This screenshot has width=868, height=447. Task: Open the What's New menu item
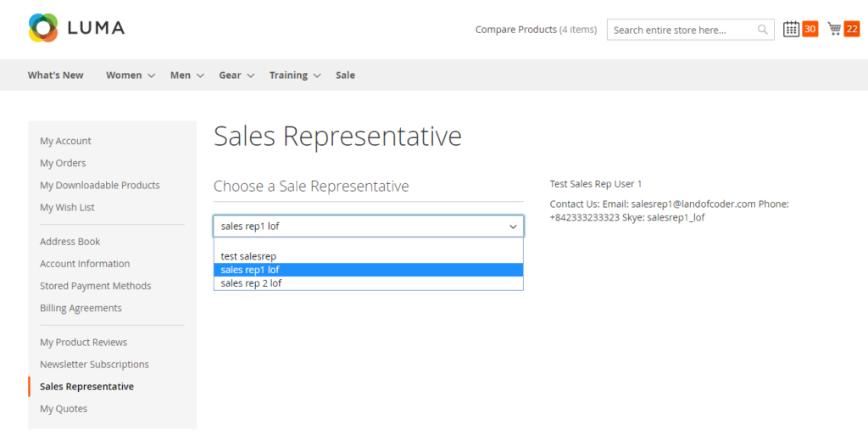[55, 75]
